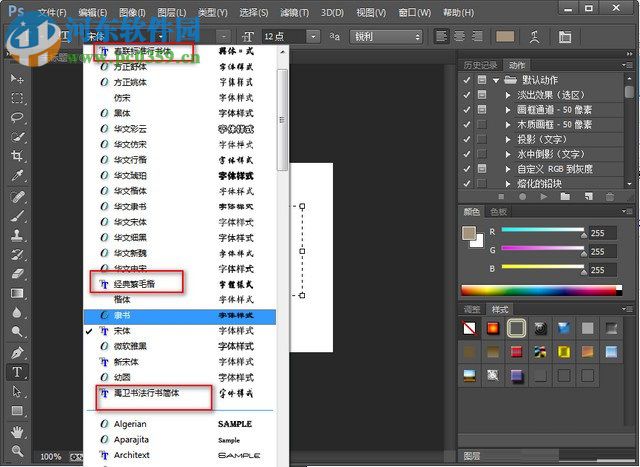The height and width of the screenshot is (467, 640).
Task: Click the foreground color swatch in Color panel
Action: tap(469, 233)
